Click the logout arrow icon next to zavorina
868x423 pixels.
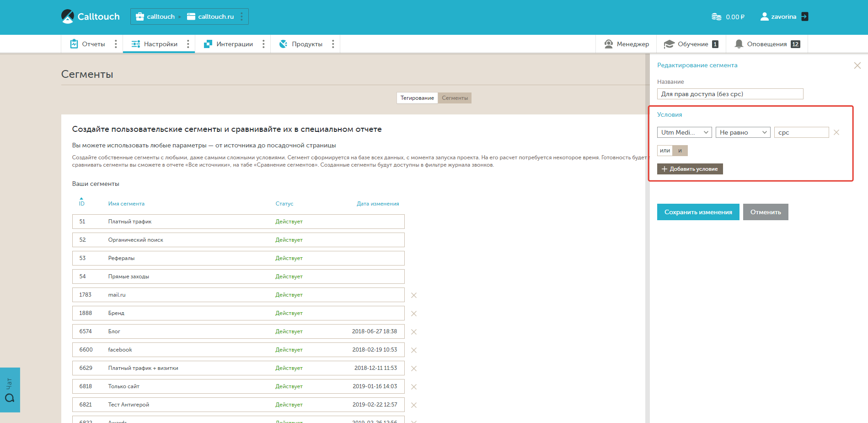point(805,16)
